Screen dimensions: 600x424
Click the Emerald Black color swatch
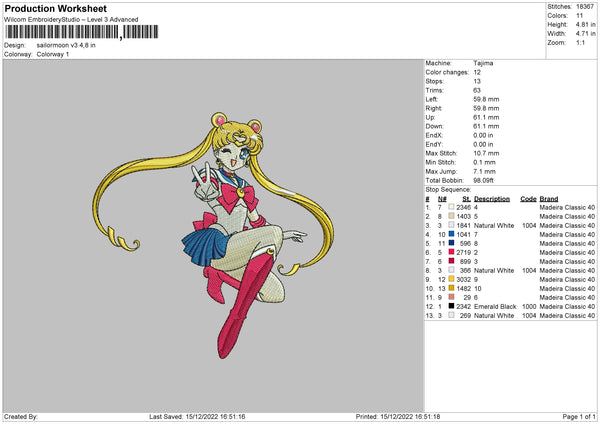coord(452,305)
